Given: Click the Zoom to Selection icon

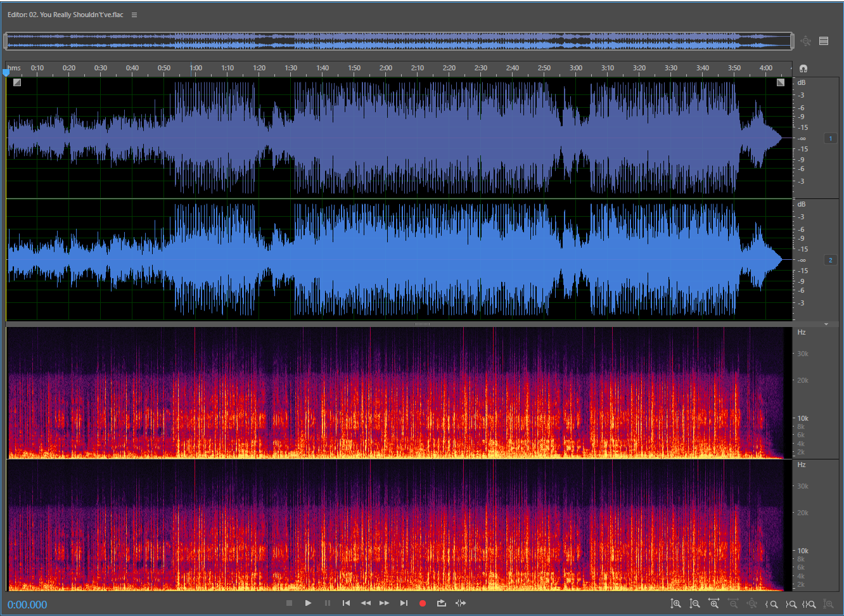Looking at the screenshot, I should 809,604.
